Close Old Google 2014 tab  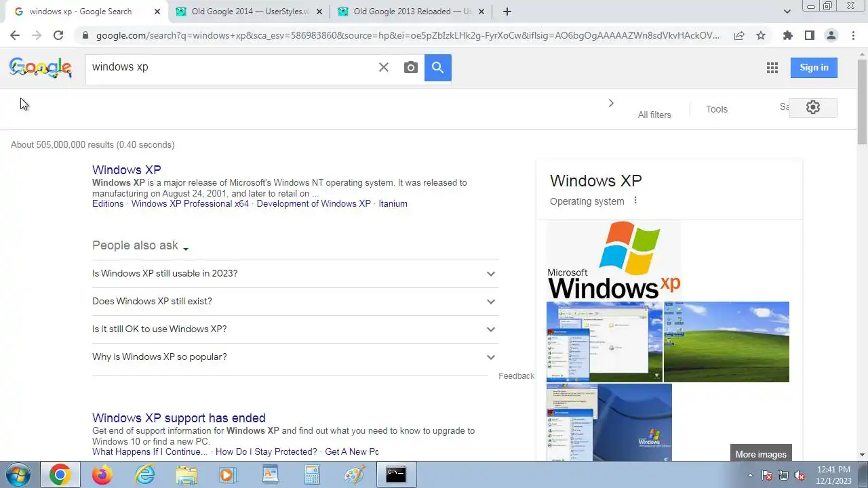coord(319,12)
